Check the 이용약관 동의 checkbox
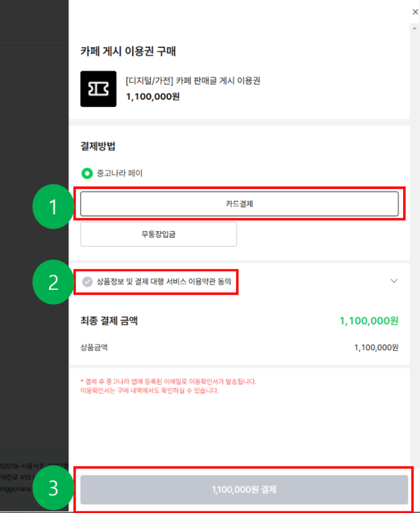420x513 pixels. (x=87, y=282)
